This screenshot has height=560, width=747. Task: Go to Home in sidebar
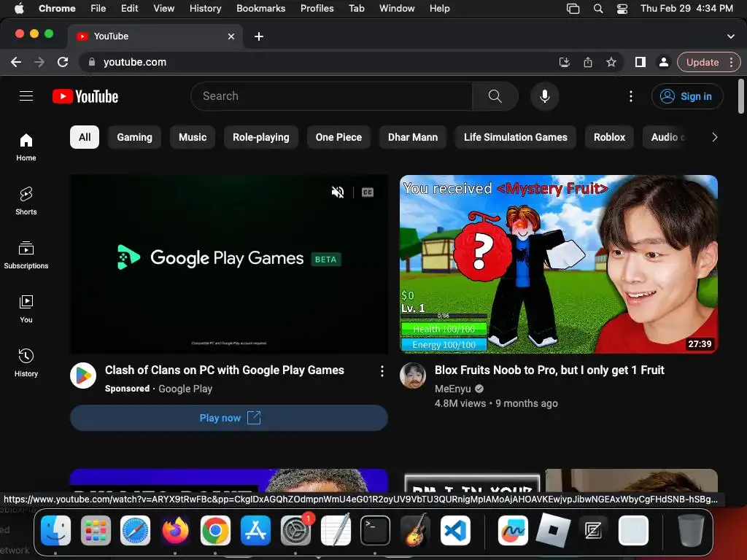point(26,147)
